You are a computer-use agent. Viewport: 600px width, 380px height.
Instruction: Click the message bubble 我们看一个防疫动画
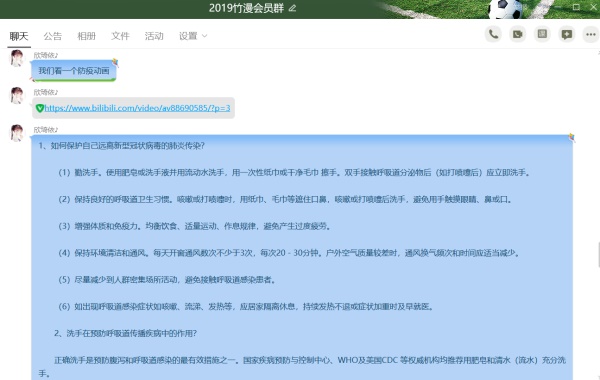(x=74, y=71)
